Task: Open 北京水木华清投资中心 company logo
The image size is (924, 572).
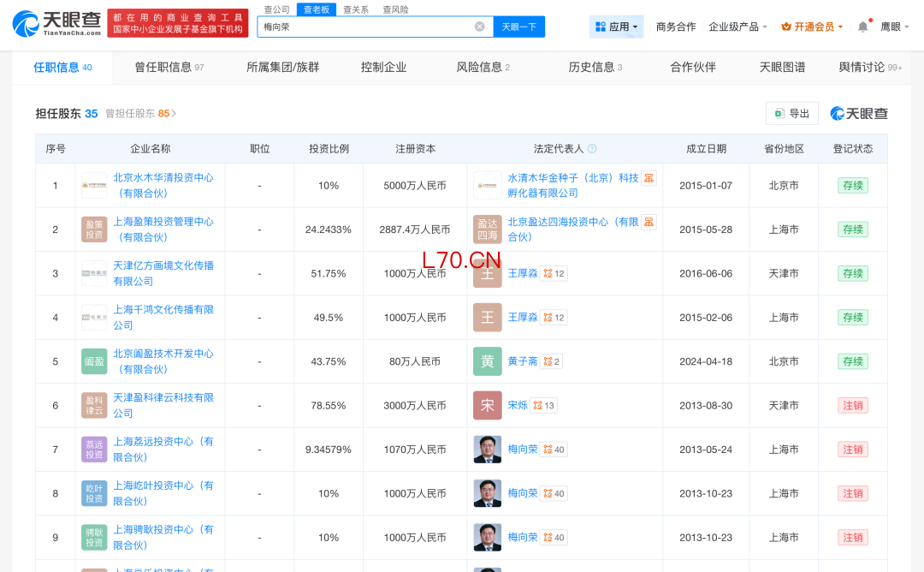Action: click(x=94, y=185)
